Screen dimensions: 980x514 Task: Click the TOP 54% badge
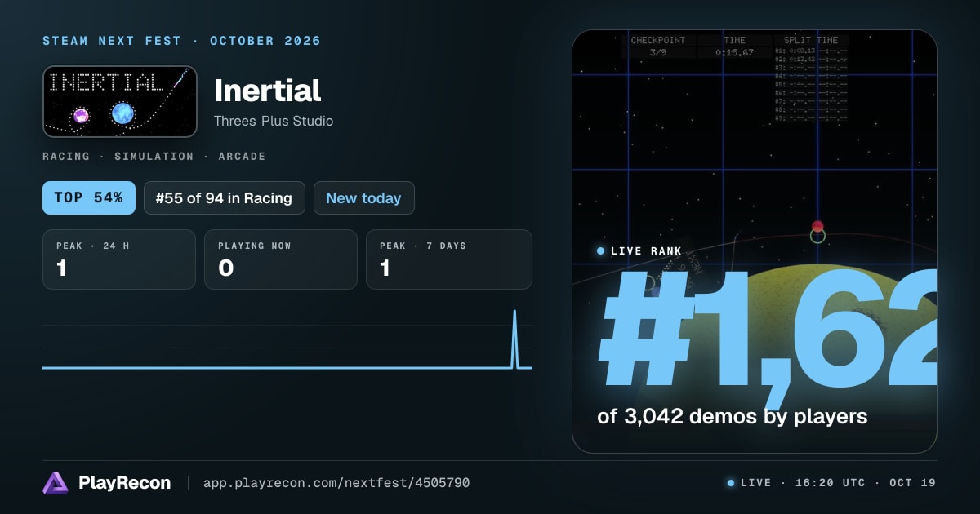89,197
